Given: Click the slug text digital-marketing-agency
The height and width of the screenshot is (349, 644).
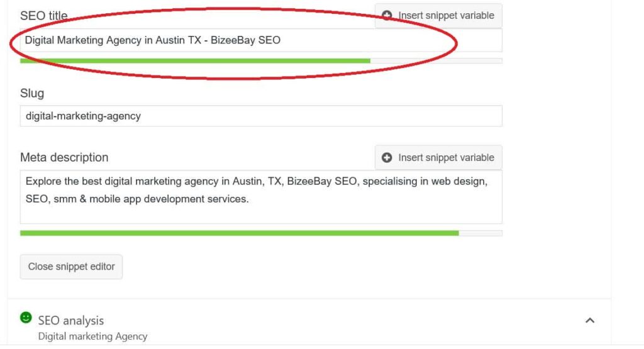Looking at the screenshot, I should (x=84, y=116).
